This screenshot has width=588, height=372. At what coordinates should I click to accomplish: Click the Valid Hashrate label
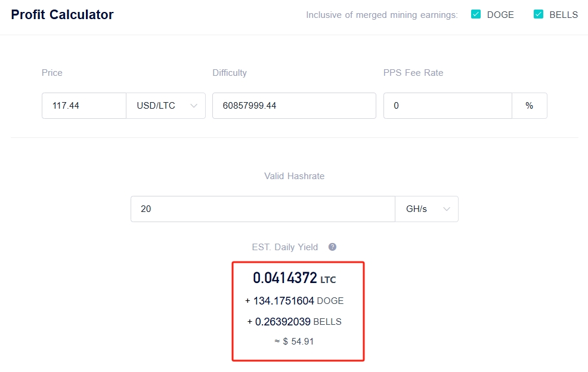pos(295,176)
